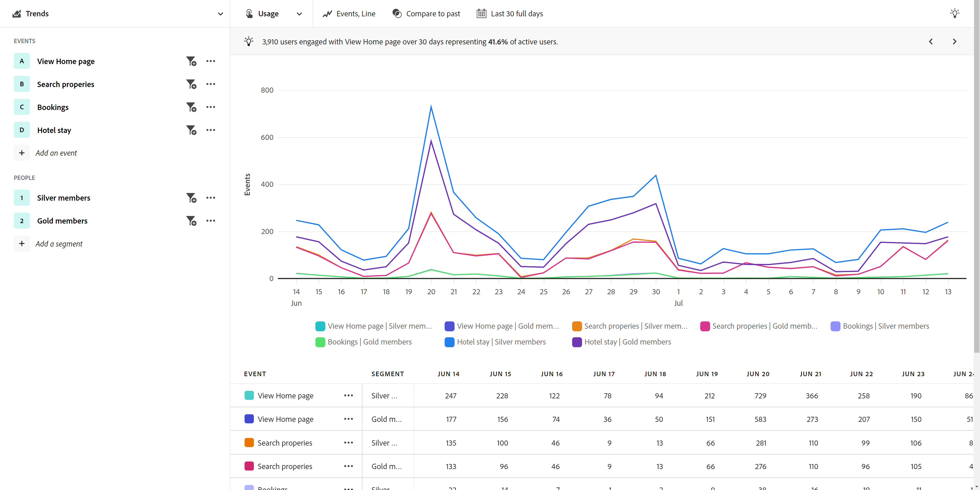Open more options for Hotel stay event
980x490 pixels.
click(211, 130)
